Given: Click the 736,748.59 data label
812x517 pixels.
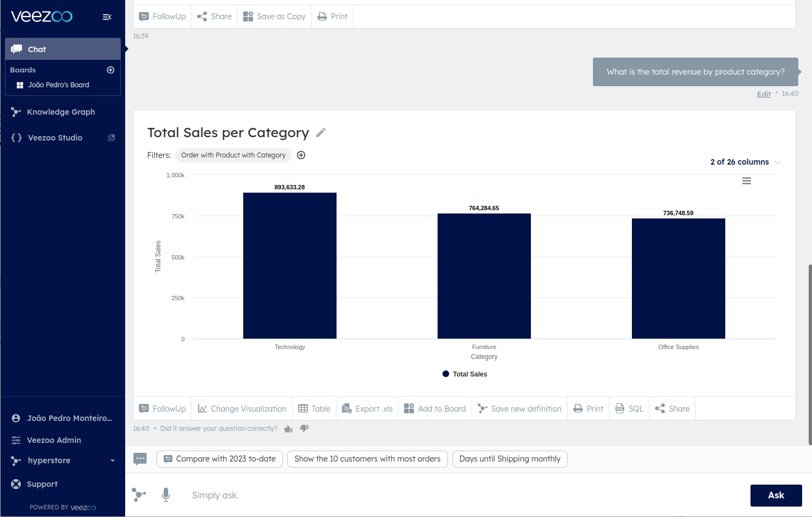Looking at the screenshot, I should 679,213.
